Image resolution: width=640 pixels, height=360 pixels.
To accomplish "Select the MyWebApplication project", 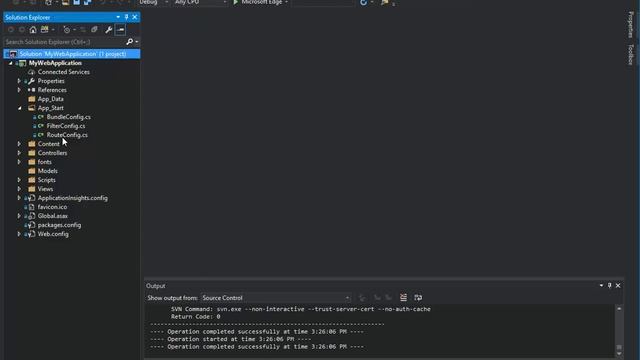I will [55, 63].
